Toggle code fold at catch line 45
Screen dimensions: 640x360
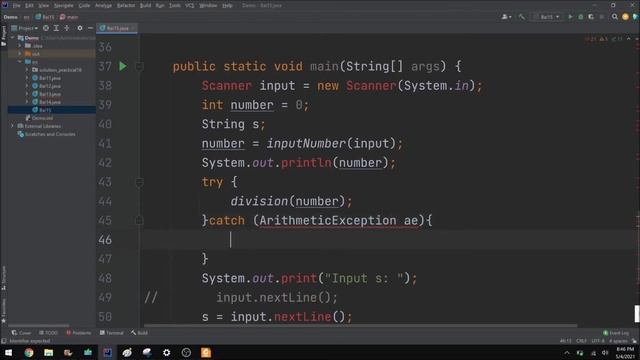pos(139,220)
